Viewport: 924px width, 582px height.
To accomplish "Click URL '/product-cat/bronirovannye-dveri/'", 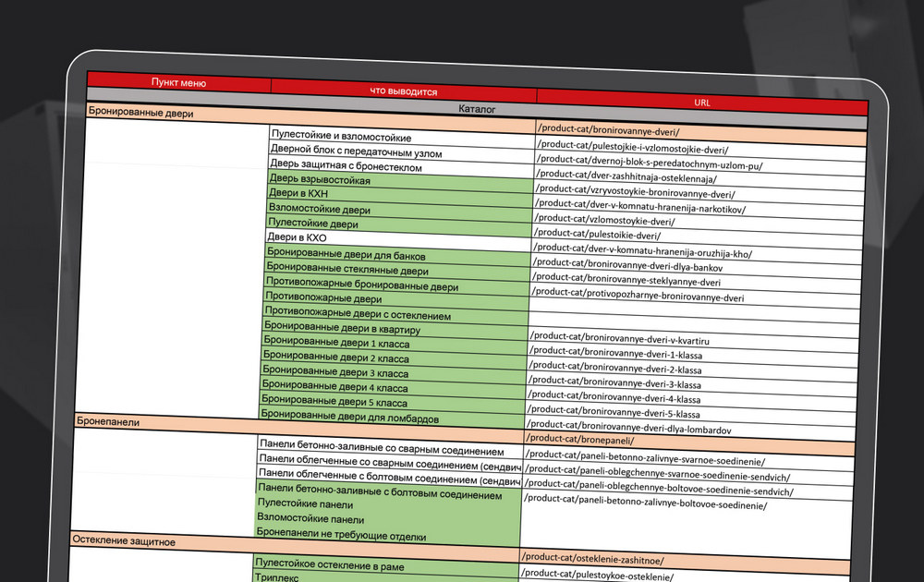I will coord(608,130).
